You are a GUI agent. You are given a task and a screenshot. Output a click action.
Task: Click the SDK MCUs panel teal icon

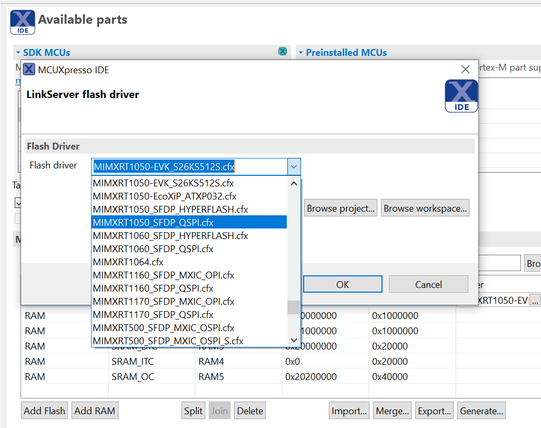click(283, 51)
